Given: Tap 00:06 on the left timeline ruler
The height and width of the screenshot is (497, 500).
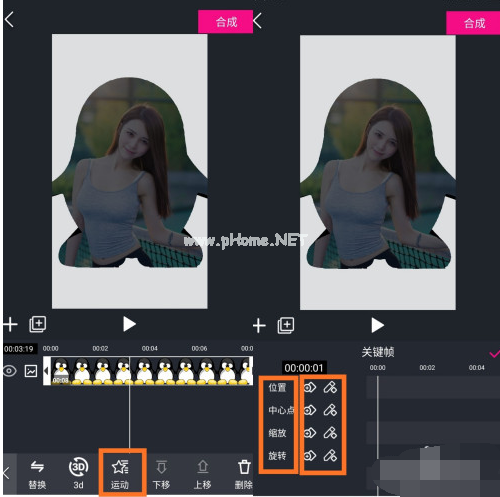Looking at the screenshot, I should click(199, 348).
